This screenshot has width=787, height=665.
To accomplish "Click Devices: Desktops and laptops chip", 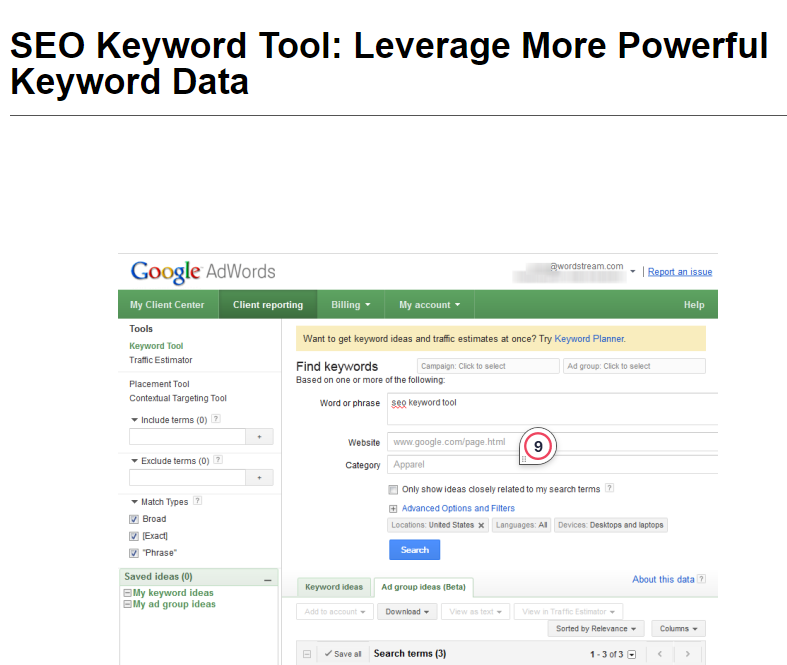I will pyautogui.click(x=610, y=525).
